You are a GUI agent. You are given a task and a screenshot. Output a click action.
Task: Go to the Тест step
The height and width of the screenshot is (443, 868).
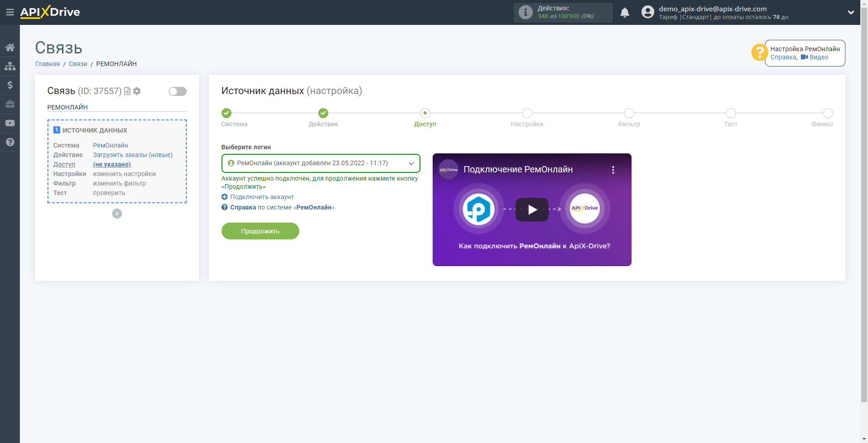coord(731,113)
